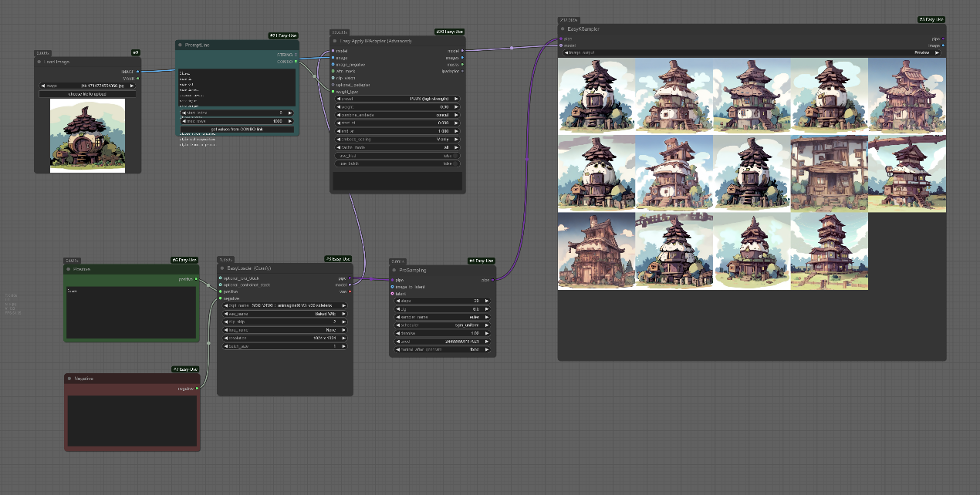Collapse the Negative node using its title dot
Screen dimensions: 980x495
point(69,379)
